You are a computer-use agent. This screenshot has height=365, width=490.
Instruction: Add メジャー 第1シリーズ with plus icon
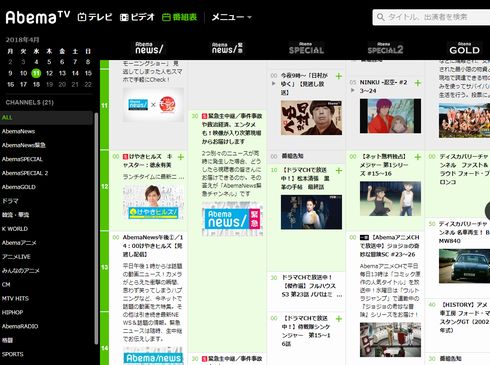418,157
